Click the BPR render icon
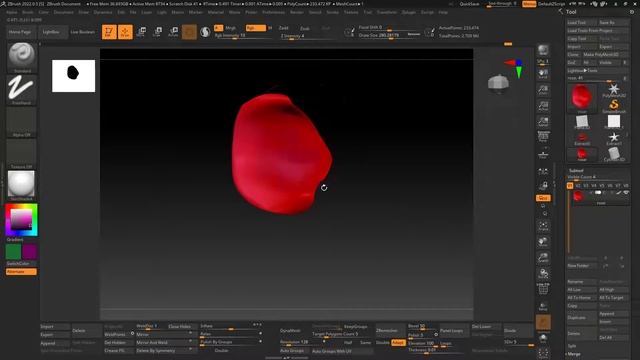Image resolution: width=640 pixels, height=360 pixels. point(543,51)
